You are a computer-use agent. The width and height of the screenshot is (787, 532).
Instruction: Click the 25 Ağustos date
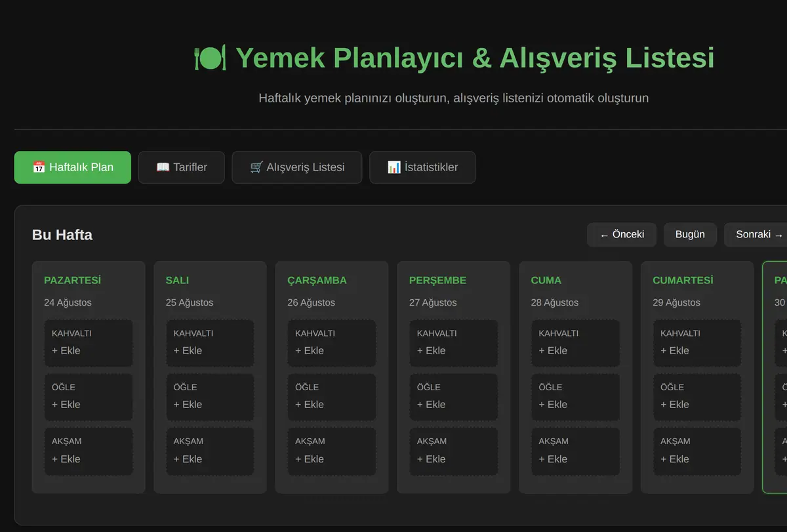[190, 302]
